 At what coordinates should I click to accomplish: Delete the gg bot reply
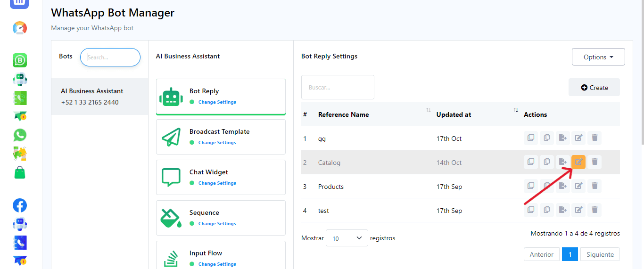594,138
